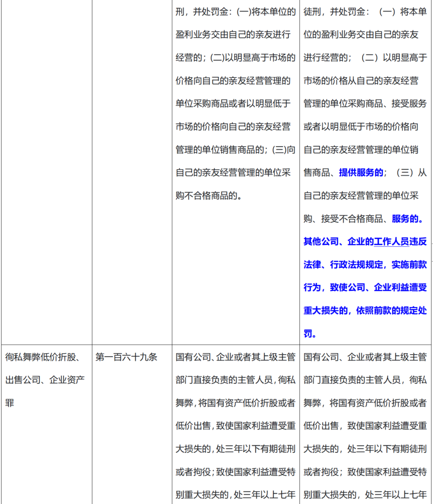
Task: Click the fourth-column line "市场的价格从自己的亲友经营"
Action: click(361, 81)
